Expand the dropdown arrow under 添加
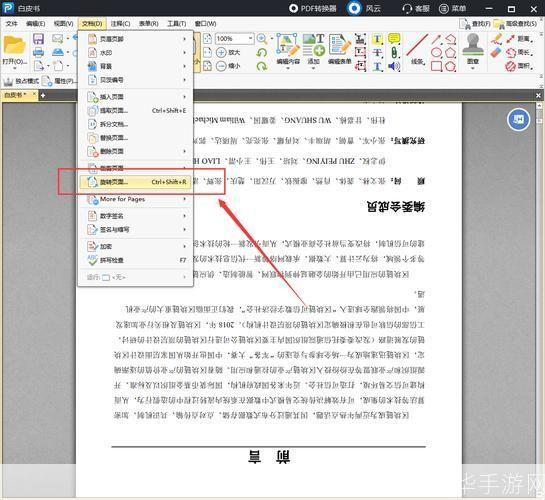Viewport: 545px width, 500px height. (313, 68)
